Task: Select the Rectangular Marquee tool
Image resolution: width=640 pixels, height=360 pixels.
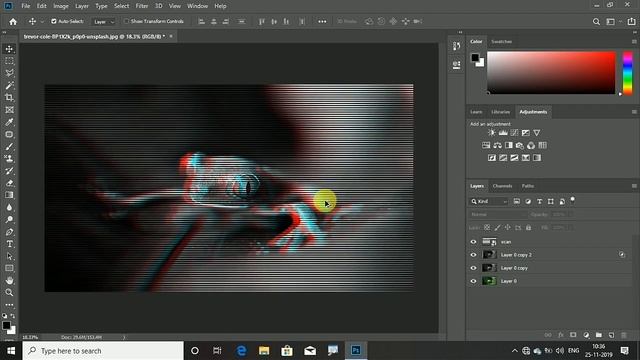Action: [9, 61]
